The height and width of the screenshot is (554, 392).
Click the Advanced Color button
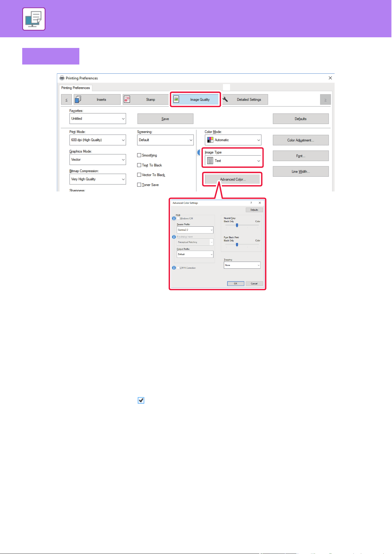tap(232, 179)
